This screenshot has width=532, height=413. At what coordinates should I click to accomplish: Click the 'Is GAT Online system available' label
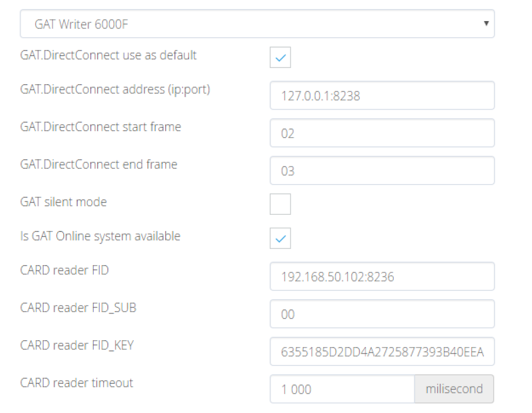(100, 236)
